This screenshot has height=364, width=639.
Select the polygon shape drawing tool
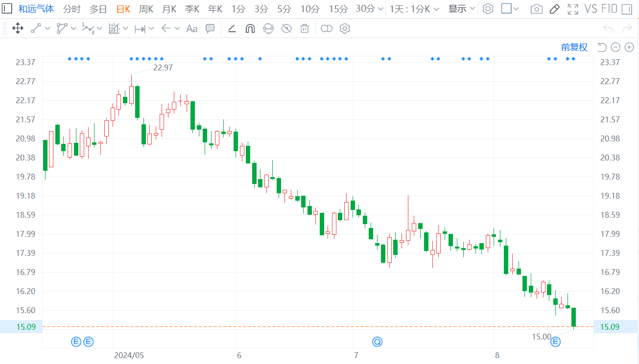62,28
